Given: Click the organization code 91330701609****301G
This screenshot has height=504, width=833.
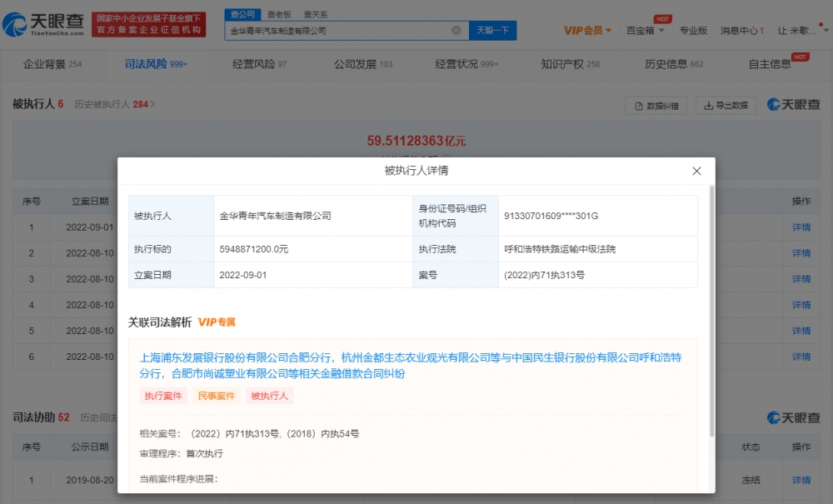Looking at the screenshot, I should click(551, 216).
